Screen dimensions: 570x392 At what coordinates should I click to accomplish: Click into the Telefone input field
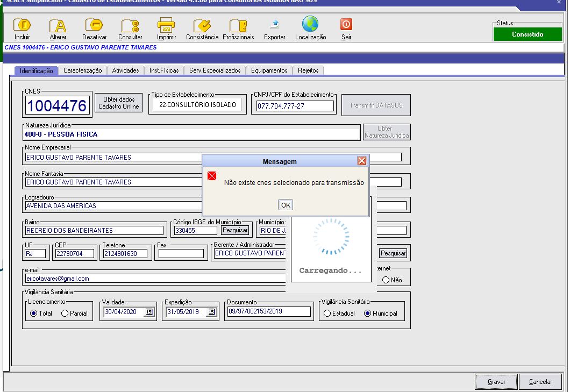[124, 254]
